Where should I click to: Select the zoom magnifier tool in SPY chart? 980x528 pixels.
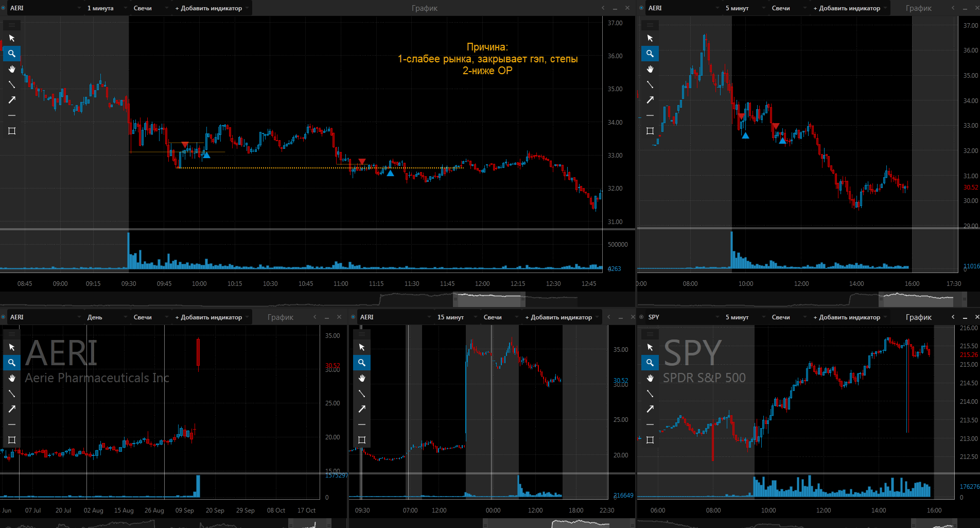(x=650, y=363)
